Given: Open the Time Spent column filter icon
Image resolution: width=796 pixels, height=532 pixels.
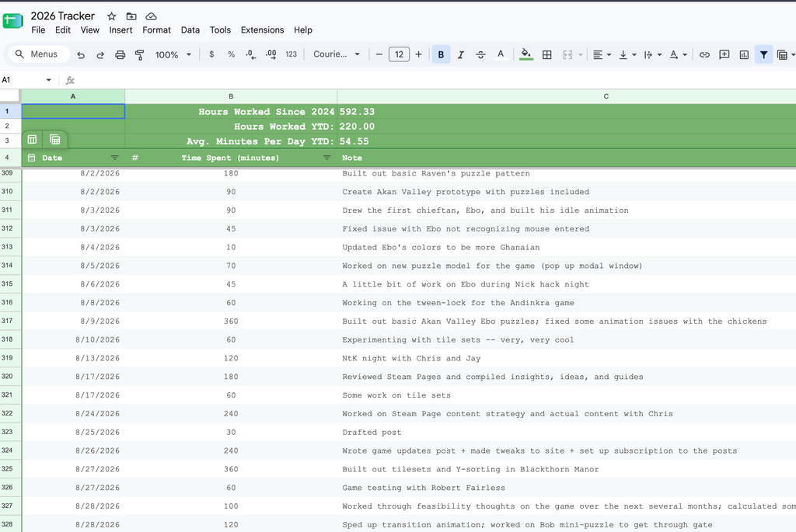Looking at the screenshot, I should click(327, 158).
